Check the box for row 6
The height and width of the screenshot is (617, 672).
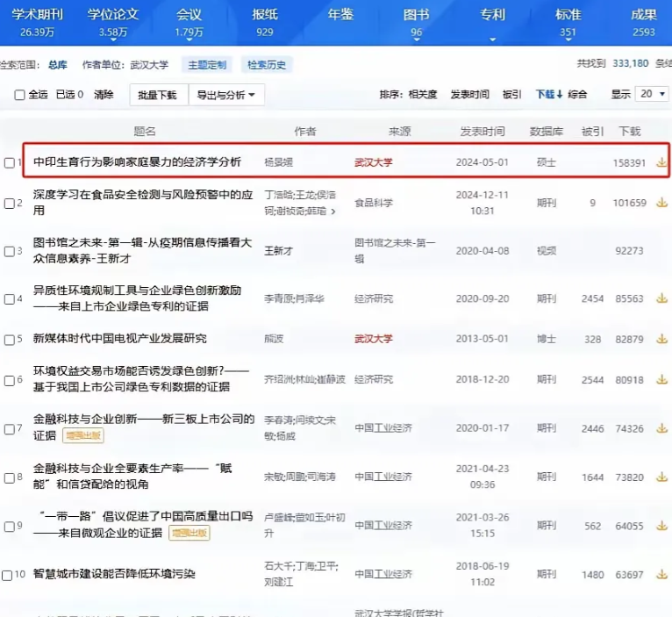[9, 380]
